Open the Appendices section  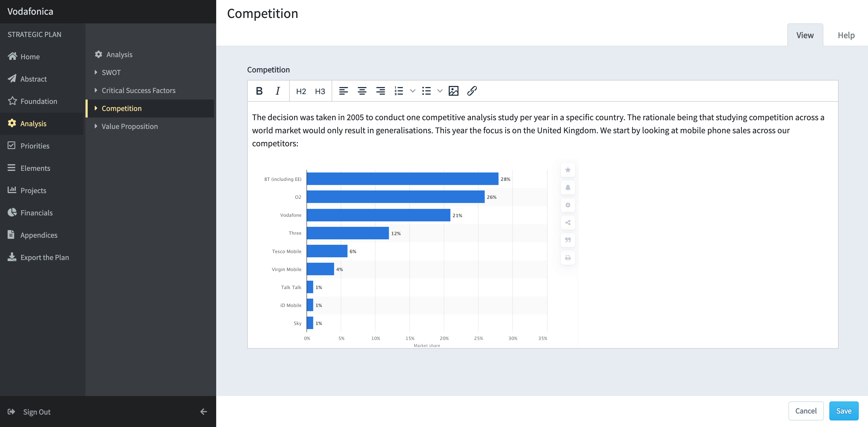click(x=42, y=235)
